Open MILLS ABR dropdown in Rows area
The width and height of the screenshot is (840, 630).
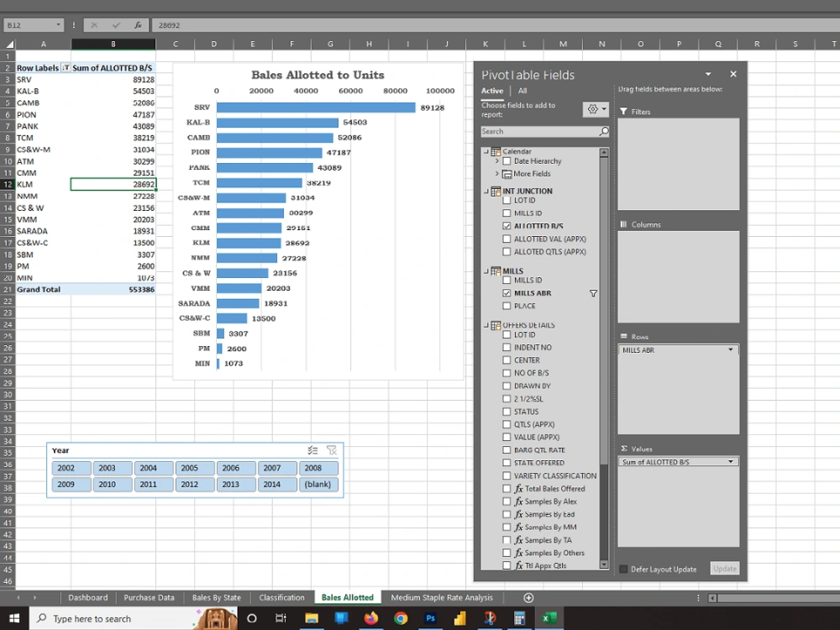point(730,349)
